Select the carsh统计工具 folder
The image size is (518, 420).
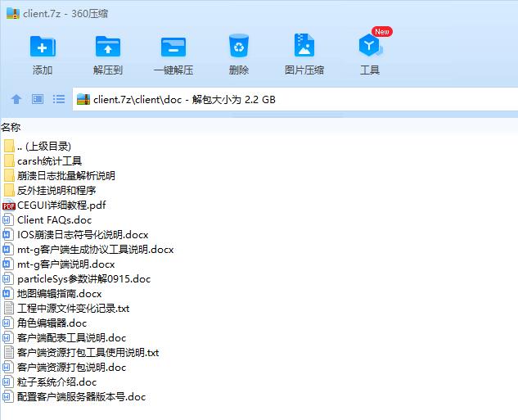click(49, 161)
